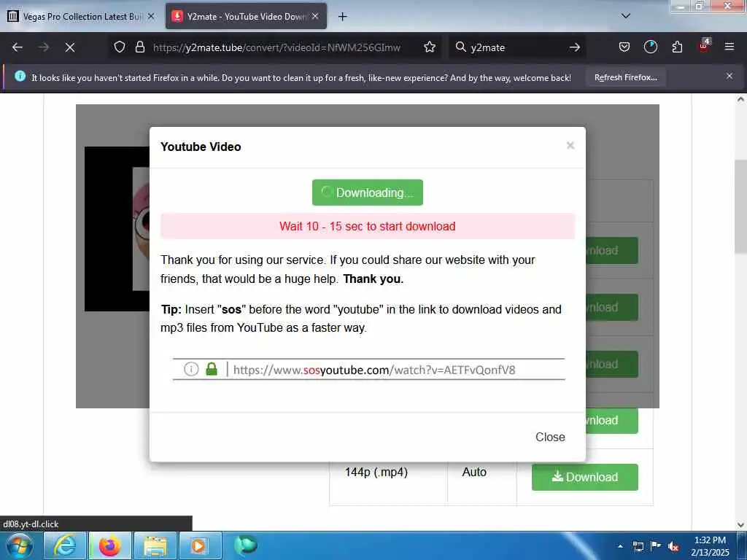747x560 pixels.
Task: Bookmark this page with the star
Action: [x=430, y=47]
